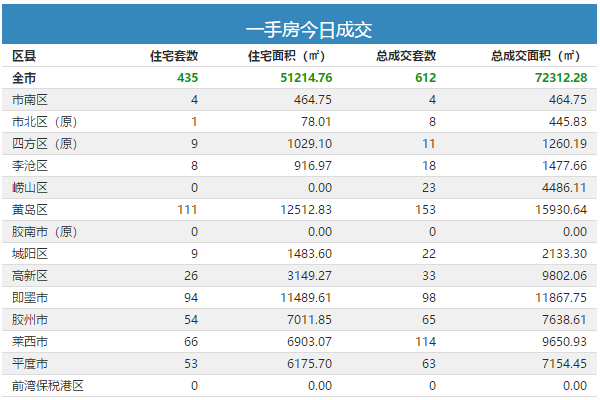Click the green 72312.28 total area
This screenshot has height=400, width=600.
561,78
